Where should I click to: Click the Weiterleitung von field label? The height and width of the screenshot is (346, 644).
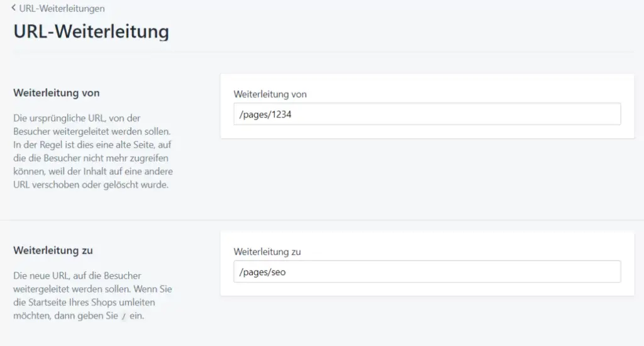(x=270, y=94)
